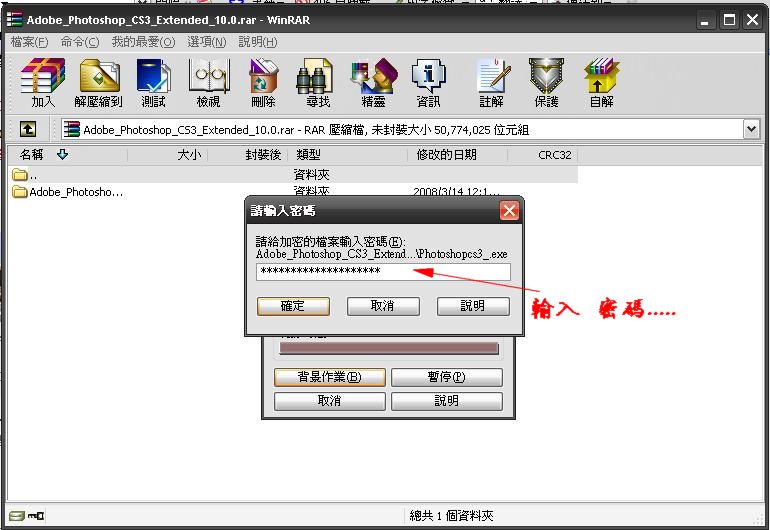Click the 資訊 (Info) toolbar icon
This screenshot has width=770, height=530.
click(428, 83)
